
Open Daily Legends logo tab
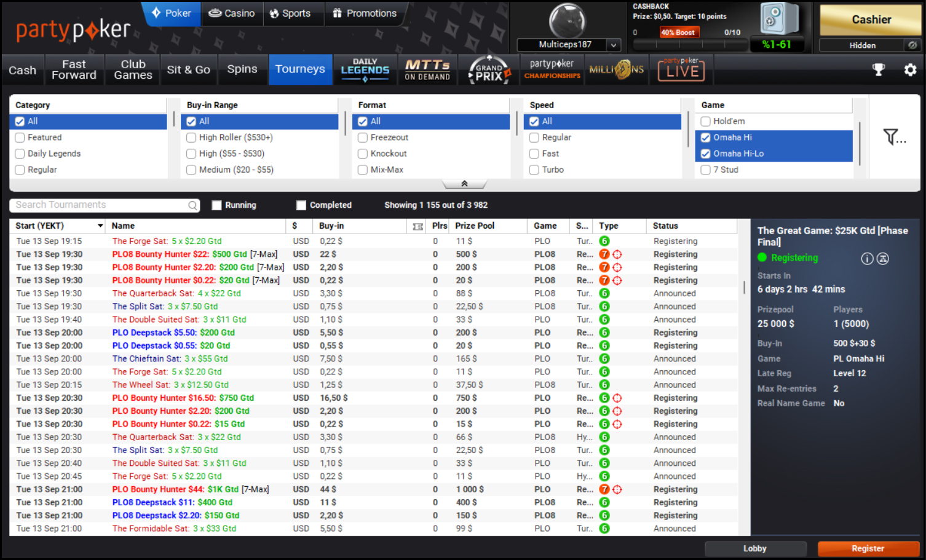365,69
